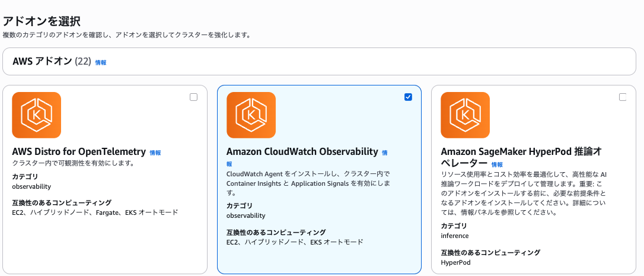644x276 pixels.
Task: Click 'EC2、ハイブリッドノード、Fargate、EKS オートモード' text
Action: tap(95, 212)
